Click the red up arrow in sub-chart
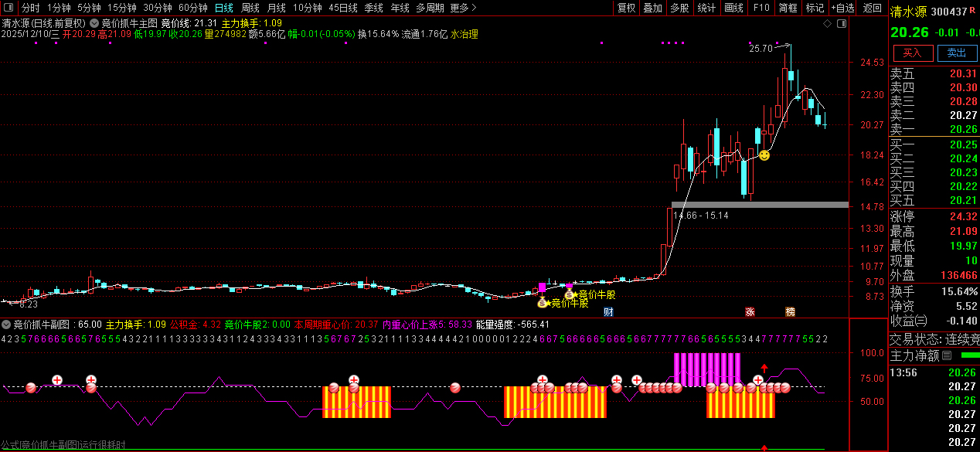The height and width of the screenshot is (452, 980). [764, 368]
